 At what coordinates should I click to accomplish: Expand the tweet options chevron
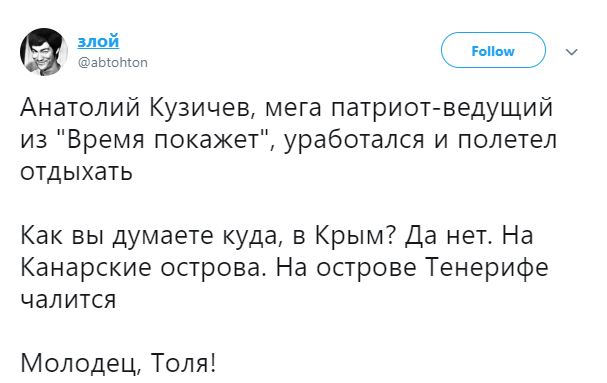572,52
